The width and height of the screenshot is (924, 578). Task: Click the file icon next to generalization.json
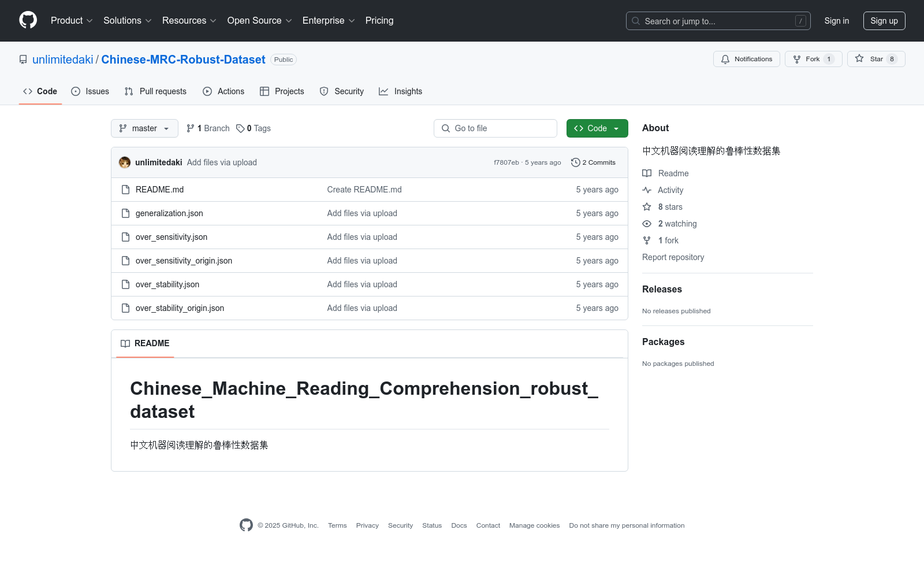tap(125, 213)
